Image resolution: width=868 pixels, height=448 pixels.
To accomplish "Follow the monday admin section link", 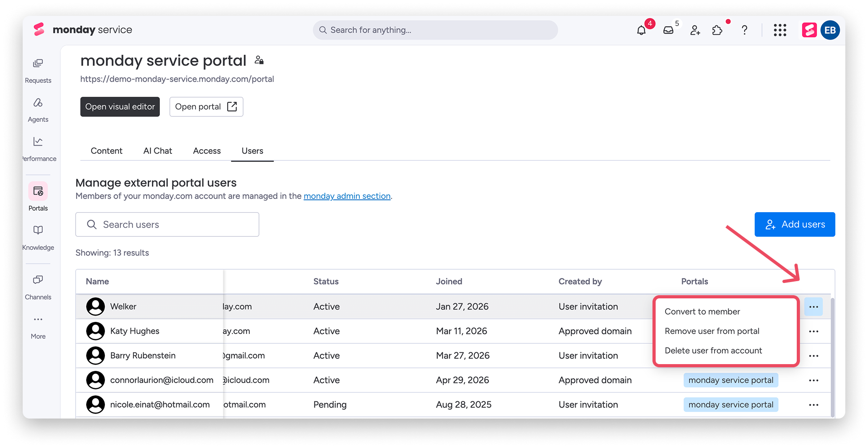I will (347, 196).
